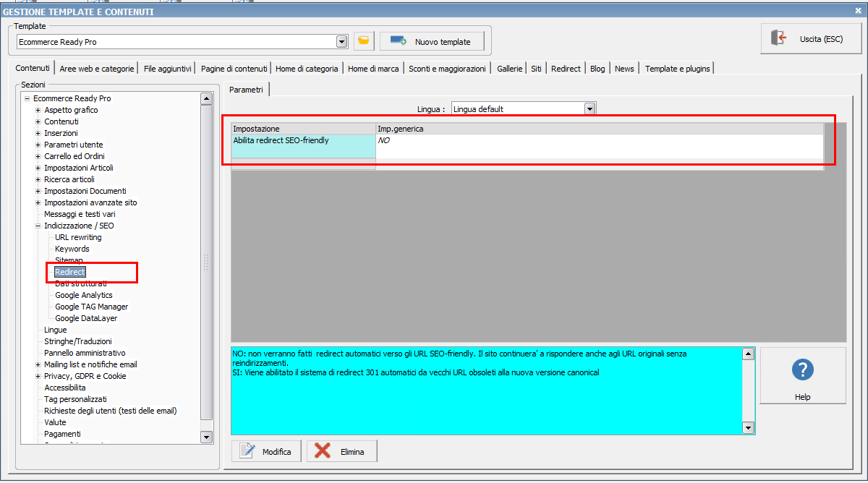Expand the Aspetto grafico tree node
868x483 pixels.
38,110
